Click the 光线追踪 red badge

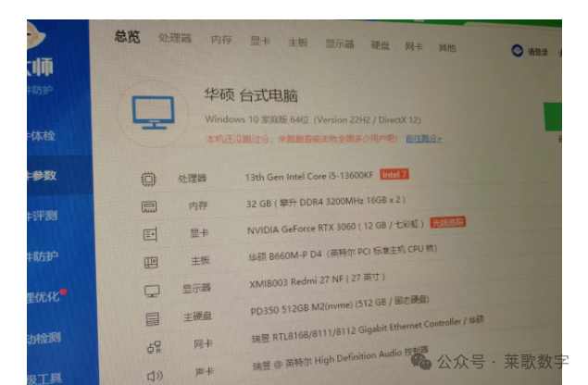(447, 222)
